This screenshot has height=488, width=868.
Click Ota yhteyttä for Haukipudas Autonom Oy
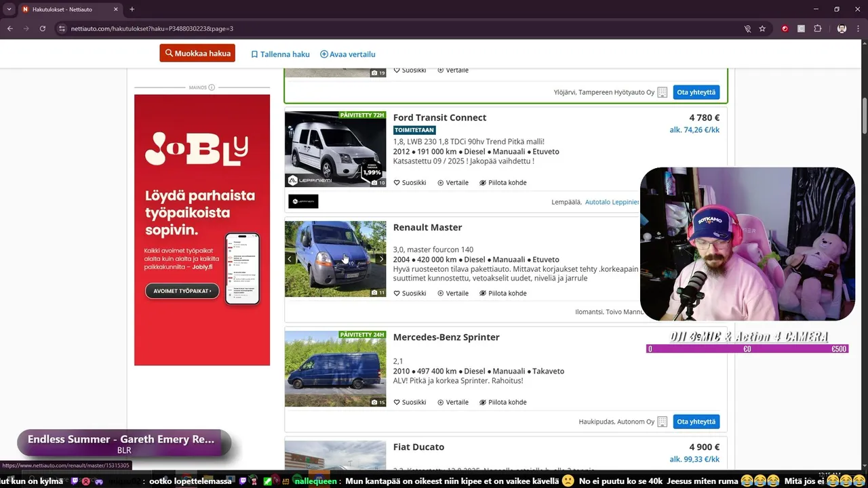696,422
